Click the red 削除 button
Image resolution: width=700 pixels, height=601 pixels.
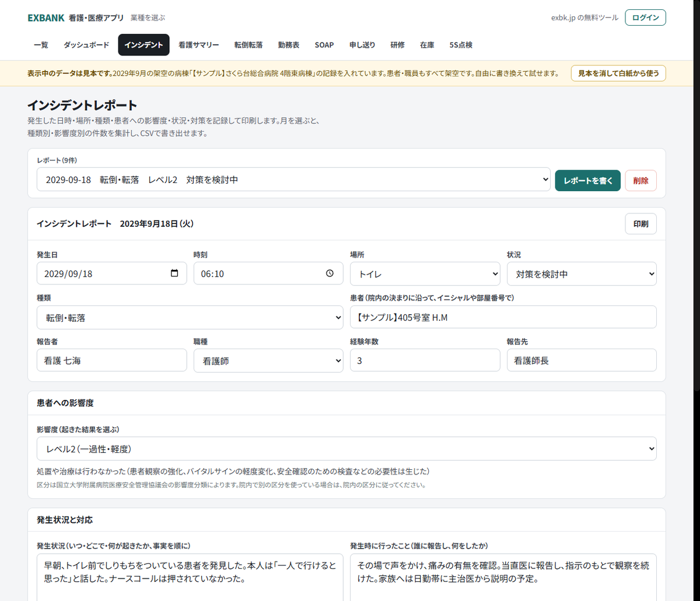(640, 181)
